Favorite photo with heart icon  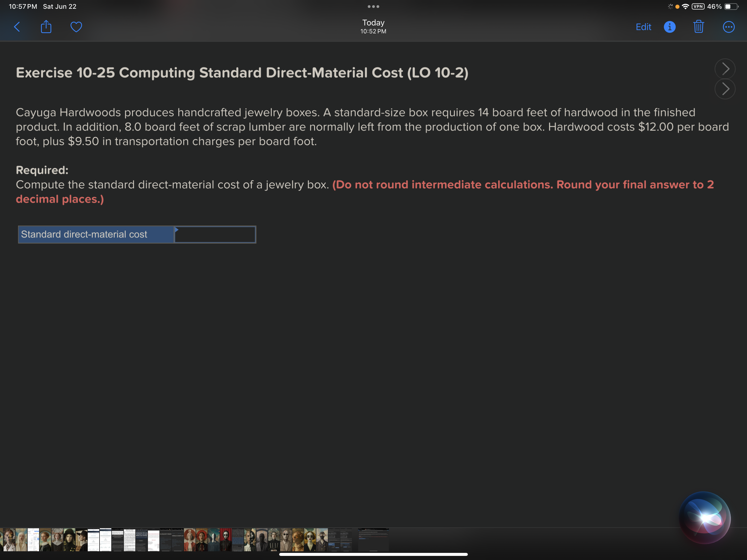(76, 27)
